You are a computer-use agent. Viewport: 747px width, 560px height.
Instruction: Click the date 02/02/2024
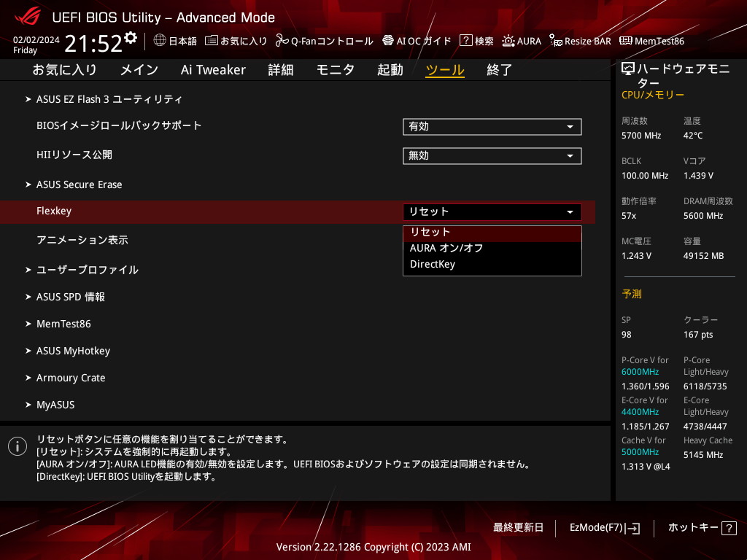click(x=36, y=40)
